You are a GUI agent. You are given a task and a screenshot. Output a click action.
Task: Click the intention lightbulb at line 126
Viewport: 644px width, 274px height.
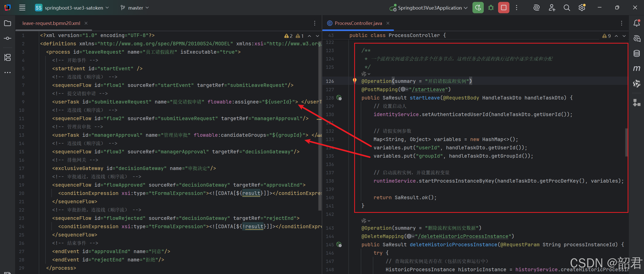(x=354, y=81)
